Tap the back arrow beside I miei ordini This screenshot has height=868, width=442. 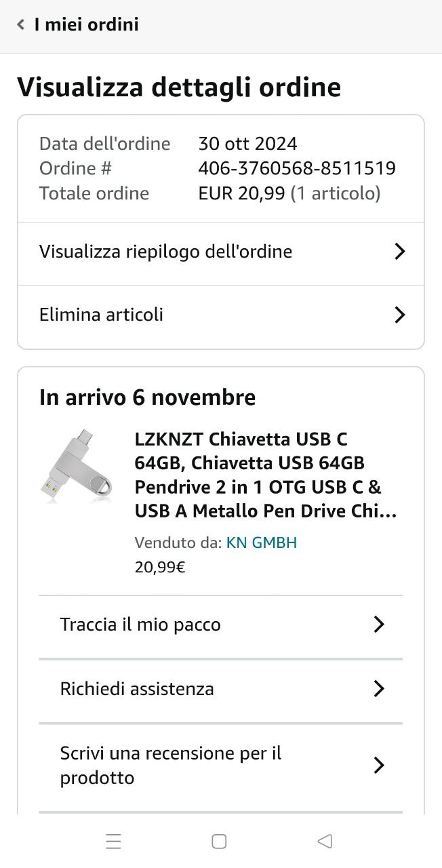pos(21,25)
